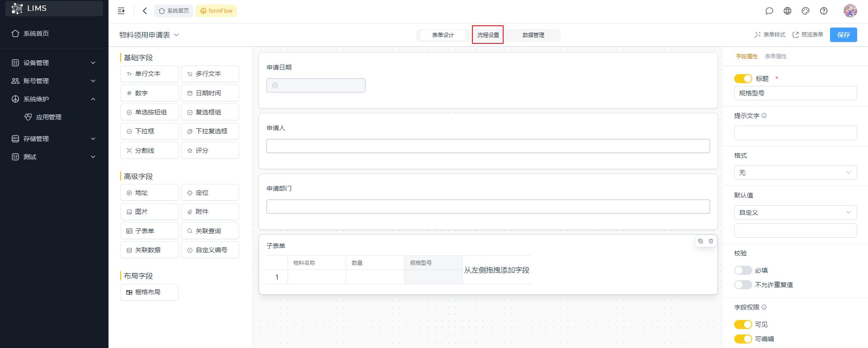The height and width of the screenshot is (348, 868).
Task: Collapse 系统维护 menu
Action: (54, 99)
